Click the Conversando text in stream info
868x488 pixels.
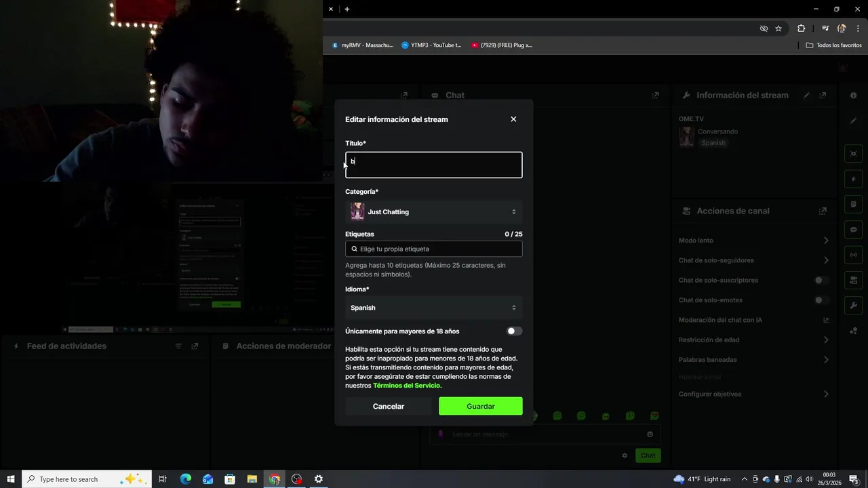coord(717,131)
